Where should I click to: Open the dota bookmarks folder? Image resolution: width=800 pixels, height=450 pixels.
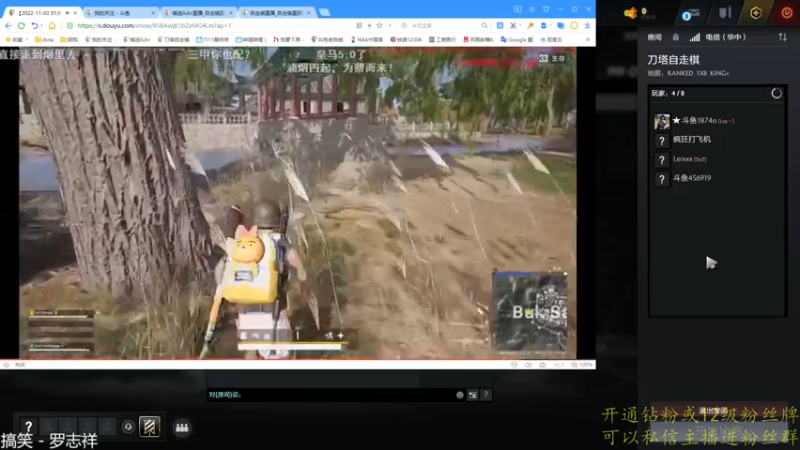pos(44,39)
